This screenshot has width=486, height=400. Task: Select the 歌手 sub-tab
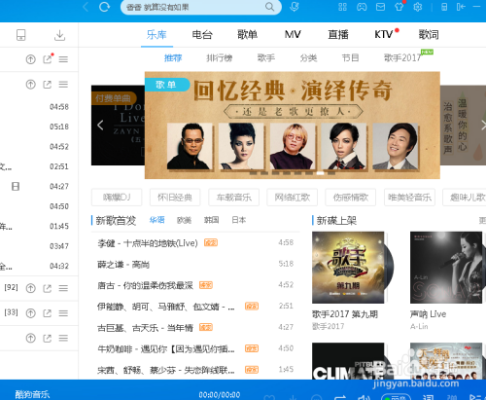pos(266,58)
